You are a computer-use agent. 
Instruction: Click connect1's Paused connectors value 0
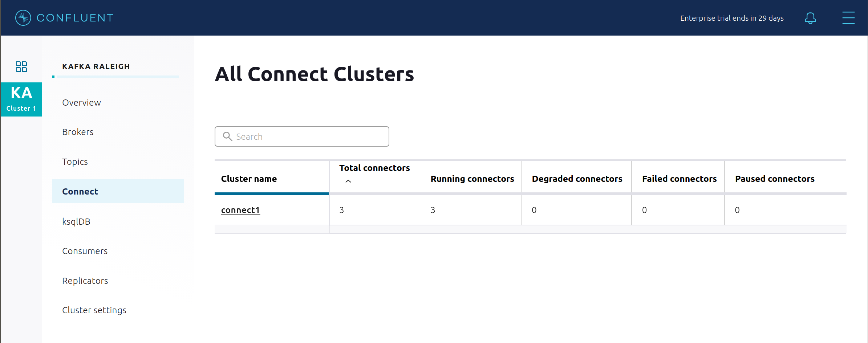[x=737, y=210]
